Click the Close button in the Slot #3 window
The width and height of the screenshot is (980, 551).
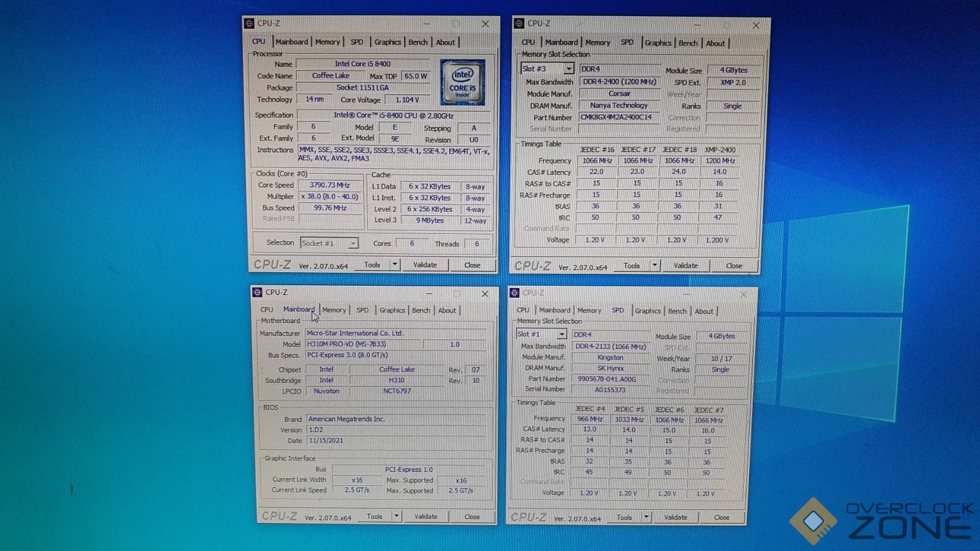pos(734,266)
